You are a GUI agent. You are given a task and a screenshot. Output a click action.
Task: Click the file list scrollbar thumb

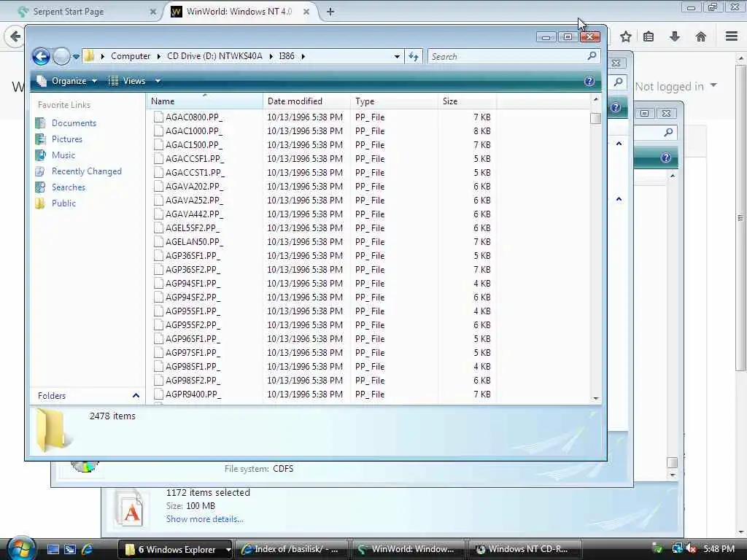(595, 118)
